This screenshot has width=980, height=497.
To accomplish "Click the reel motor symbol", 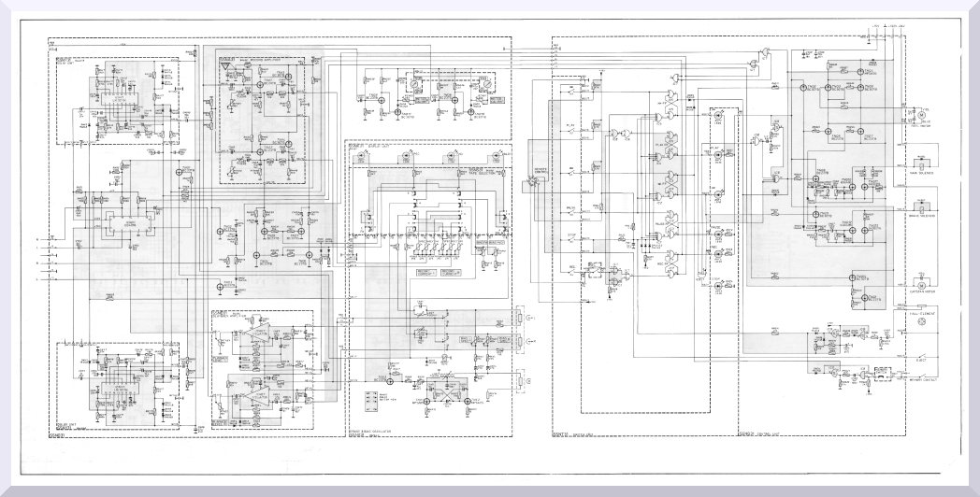I will point(918,116).
